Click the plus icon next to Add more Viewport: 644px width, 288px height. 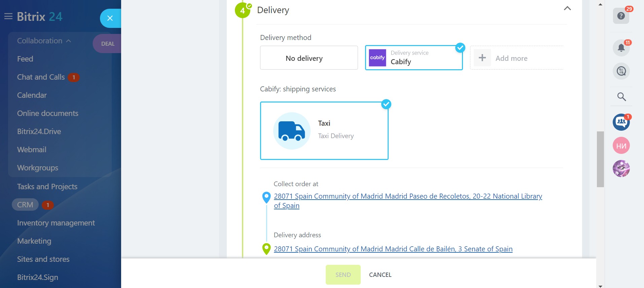point(482,58)
